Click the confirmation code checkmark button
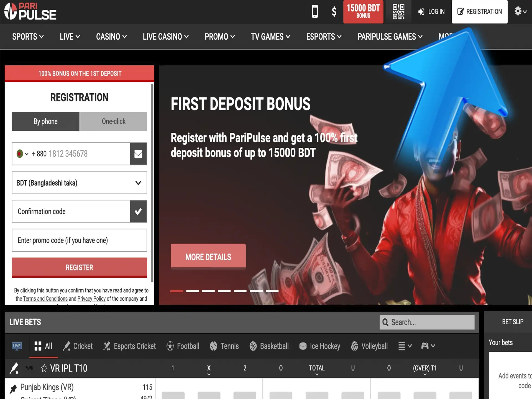The width and height of the screenshot is (532, 399). coord(138,211)
